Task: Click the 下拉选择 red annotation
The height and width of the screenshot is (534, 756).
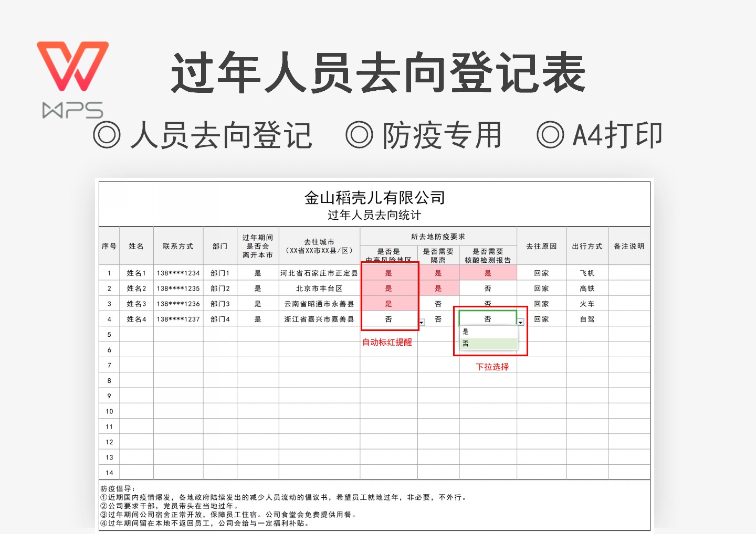Action: pos(492,367)
